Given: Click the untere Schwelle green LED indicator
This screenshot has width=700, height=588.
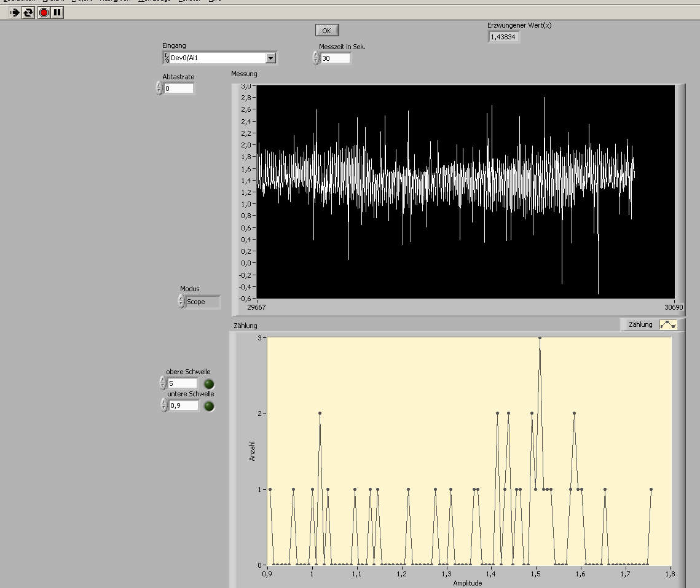Looking at the screenshot, I should (210, 406).
